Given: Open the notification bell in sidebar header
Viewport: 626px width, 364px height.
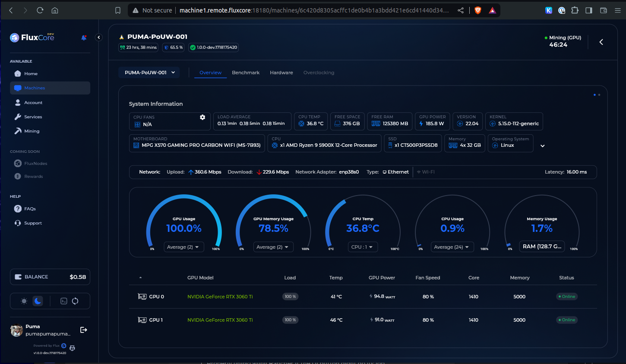Looking at the screenshot, I should pyautogui.click(x=84, y=38).
